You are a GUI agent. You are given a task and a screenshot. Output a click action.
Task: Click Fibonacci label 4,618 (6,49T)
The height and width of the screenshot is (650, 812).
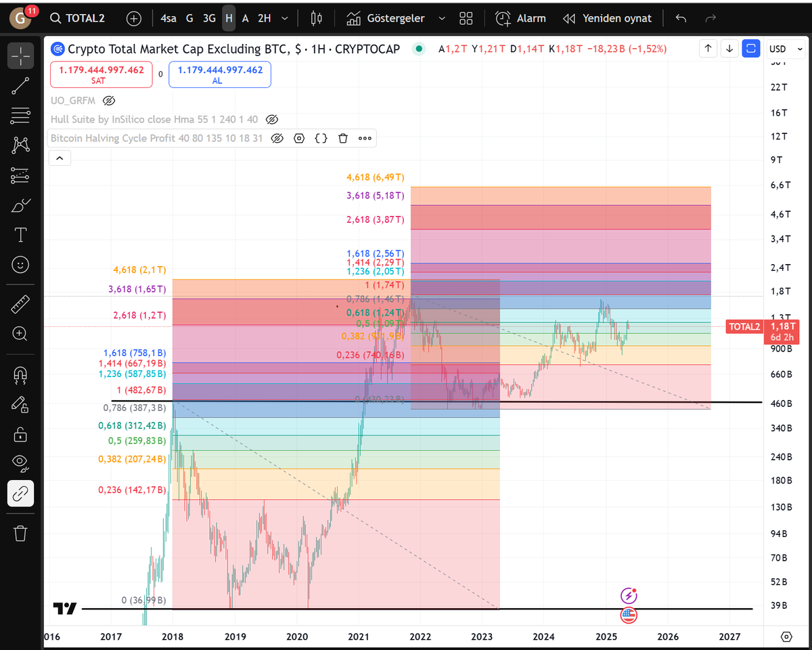click(375, 177)
